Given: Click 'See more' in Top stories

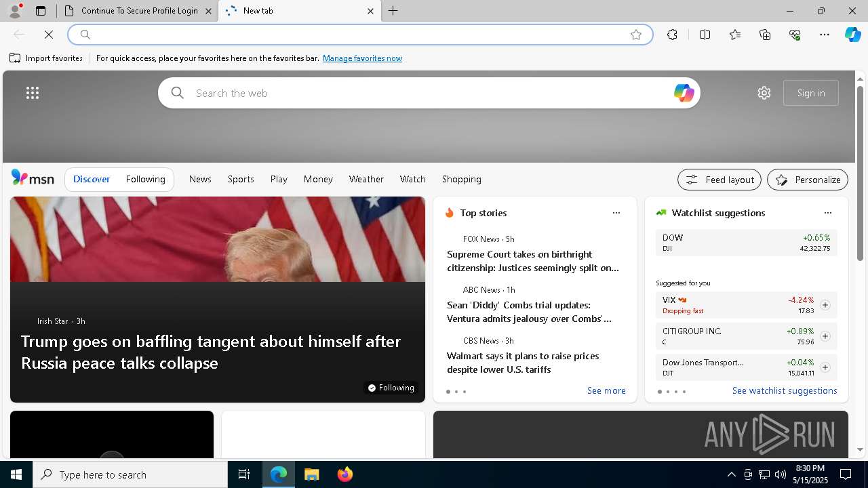Looking at the screenshot, I should point(606,390).
